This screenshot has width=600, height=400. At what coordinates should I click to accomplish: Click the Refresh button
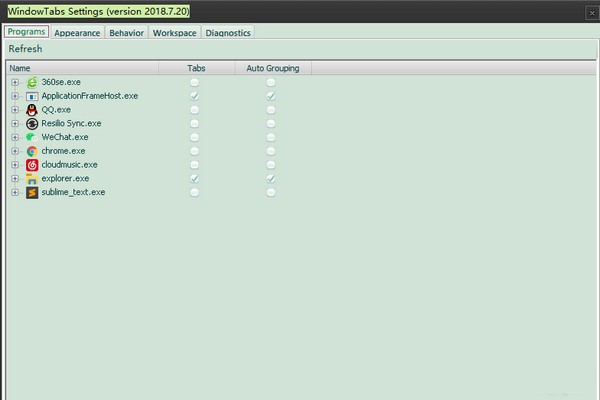[x=26, y=49]
